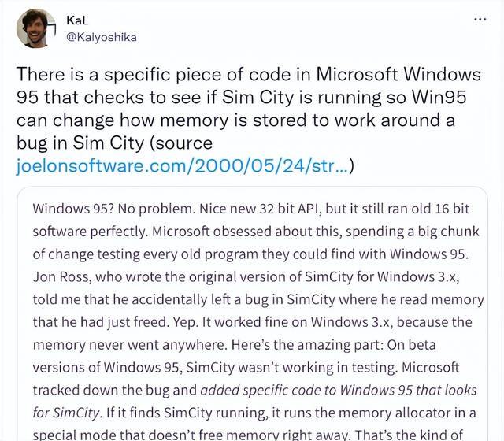
Task: Click the quoted line mentioning Jon Ross
Action: pyautogui.click(x=246, y=276)
